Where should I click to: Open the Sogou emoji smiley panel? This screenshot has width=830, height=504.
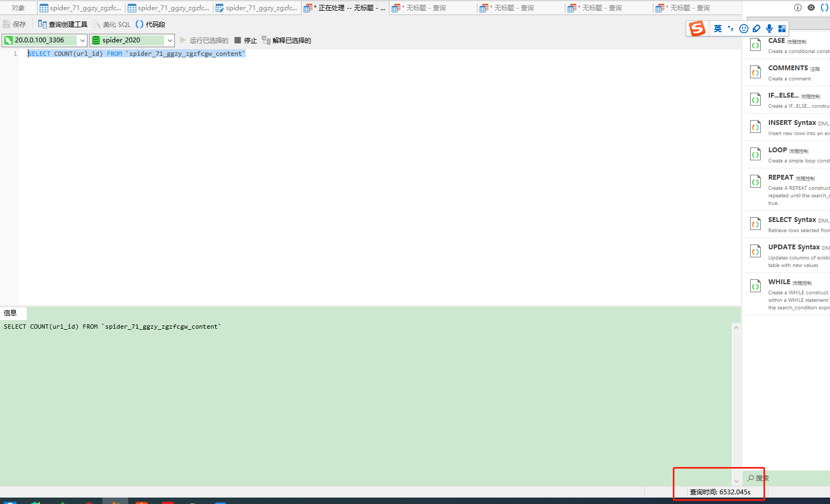[744, 28]
